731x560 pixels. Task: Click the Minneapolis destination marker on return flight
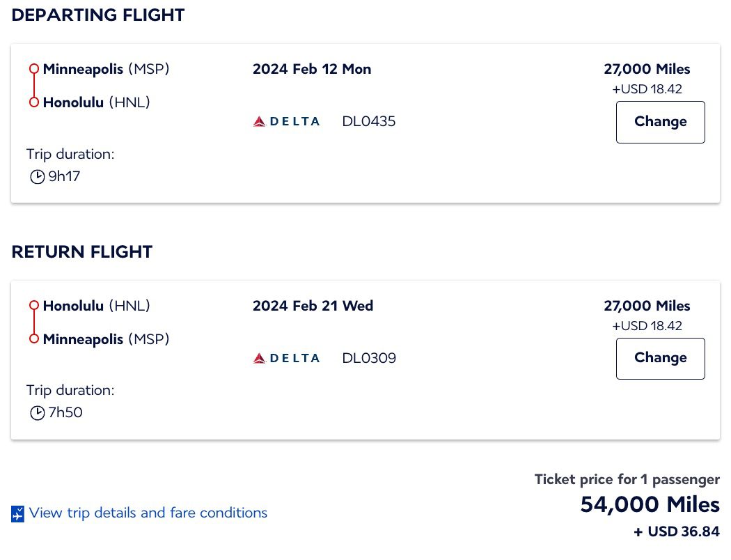(33, 339)
